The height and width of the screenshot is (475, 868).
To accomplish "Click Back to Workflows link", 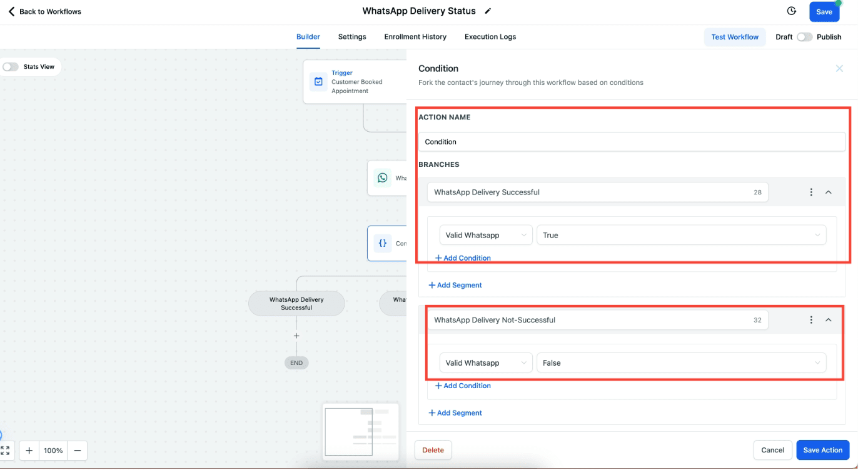I will [50, 11].
